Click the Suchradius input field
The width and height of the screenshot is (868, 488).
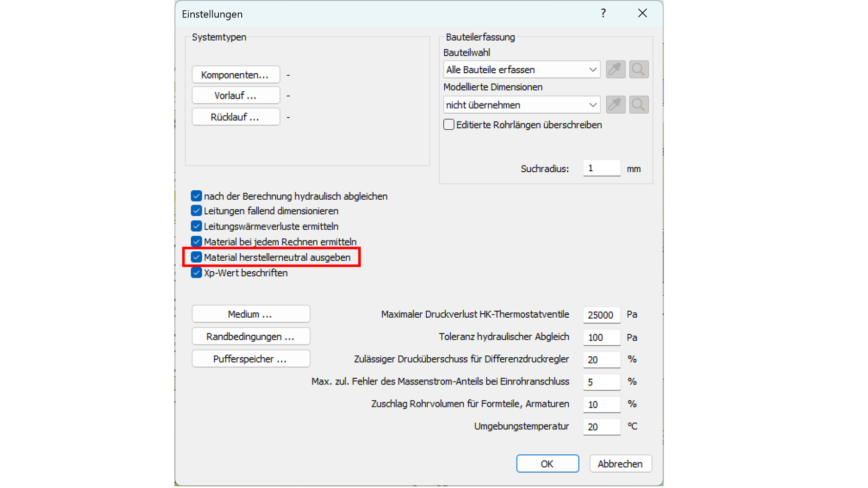click(x=601, y=168)
